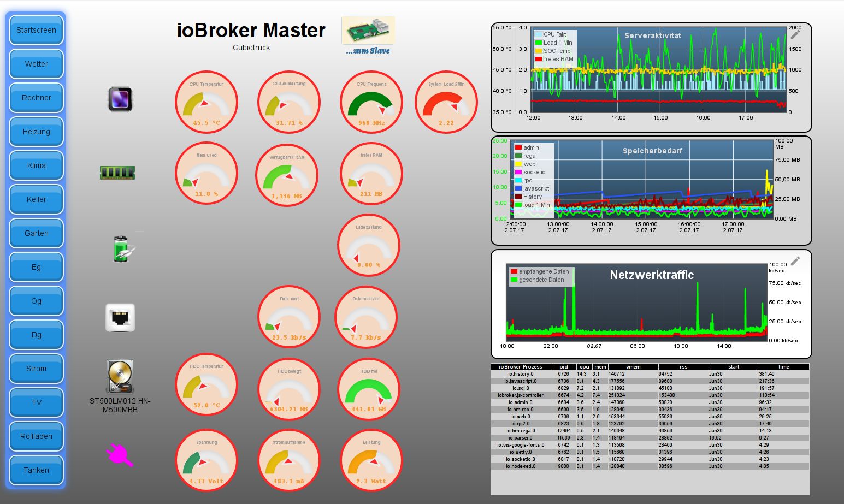Click the Spannung voltage gauge
The width and height of the screenshot is (844, 504).
click(206, 460)
